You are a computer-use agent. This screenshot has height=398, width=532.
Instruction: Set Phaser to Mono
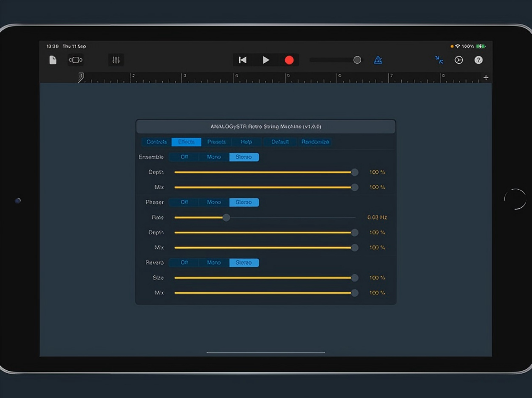tap(214, 202)
